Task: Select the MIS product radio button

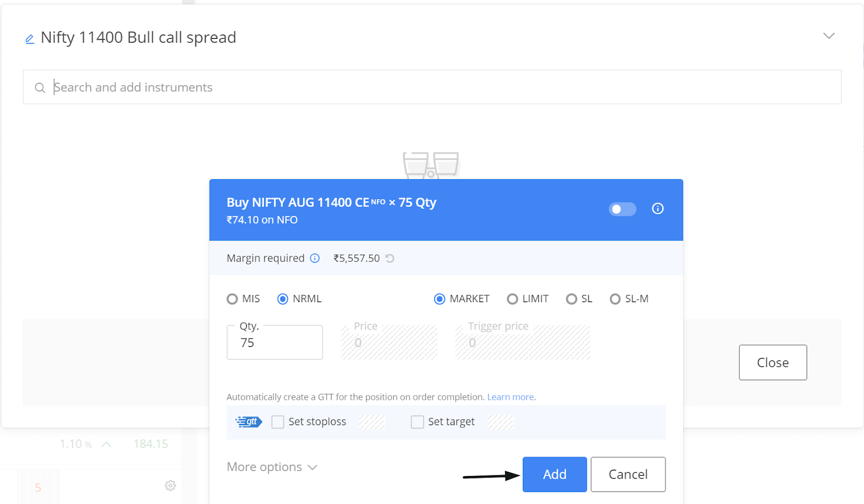Action: [x=232, y=299]
